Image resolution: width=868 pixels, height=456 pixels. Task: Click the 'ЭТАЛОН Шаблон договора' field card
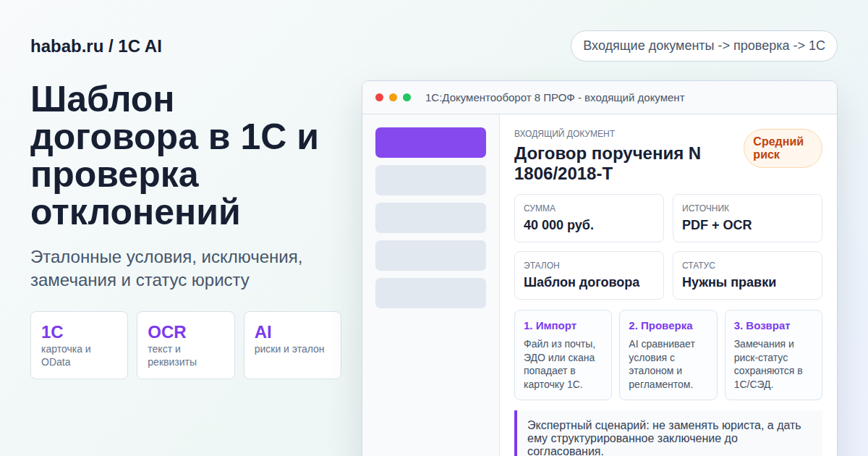589,275
